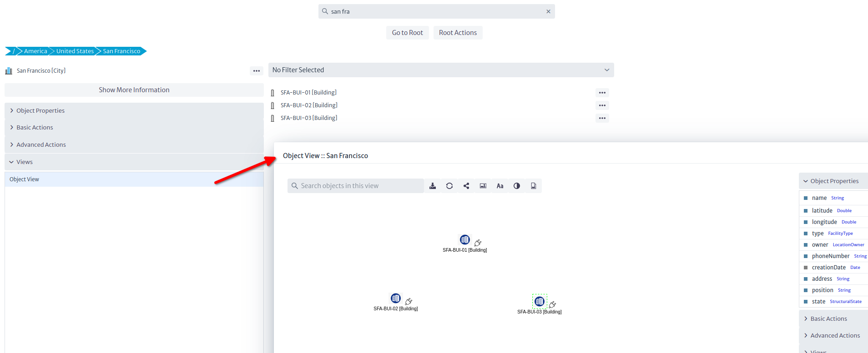Click the share/connections icon in view toolbar
The width and height of the screenshot is (868, 353).
coord(466,186)
